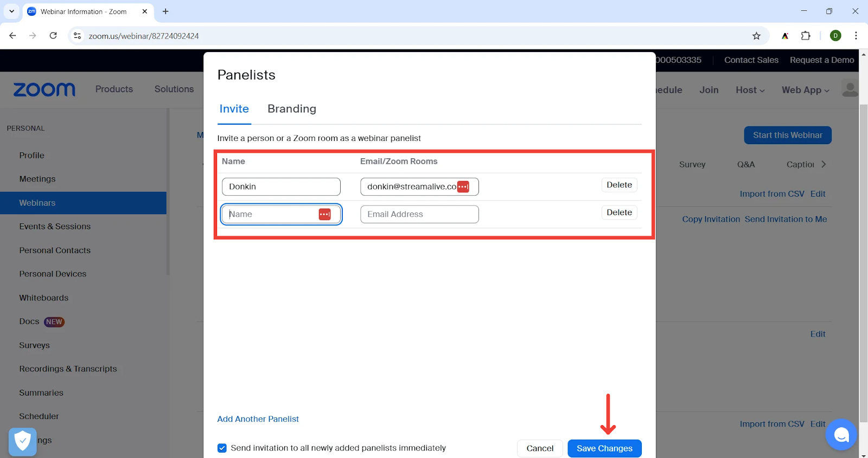Uncheck send invitation to panelists immediately
The width and height of the screenshot is (868, 458).
point(222,448)
